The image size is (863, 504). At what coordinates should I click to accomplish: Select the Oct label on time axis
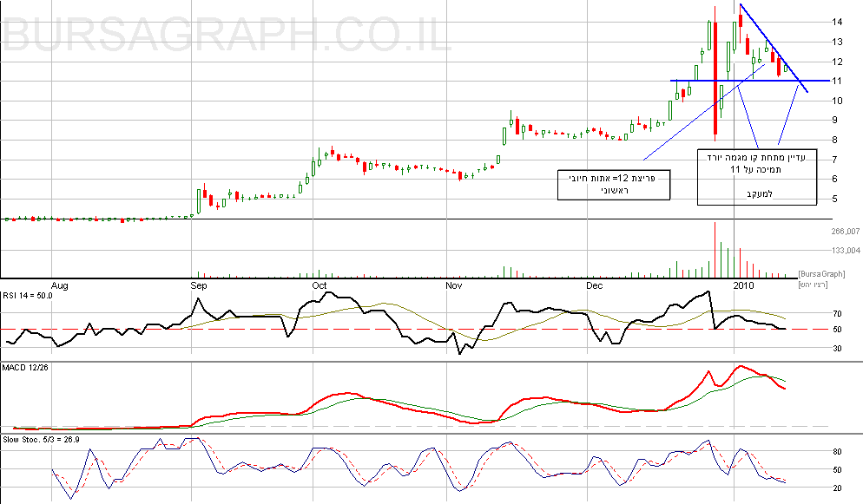[319, 285]
